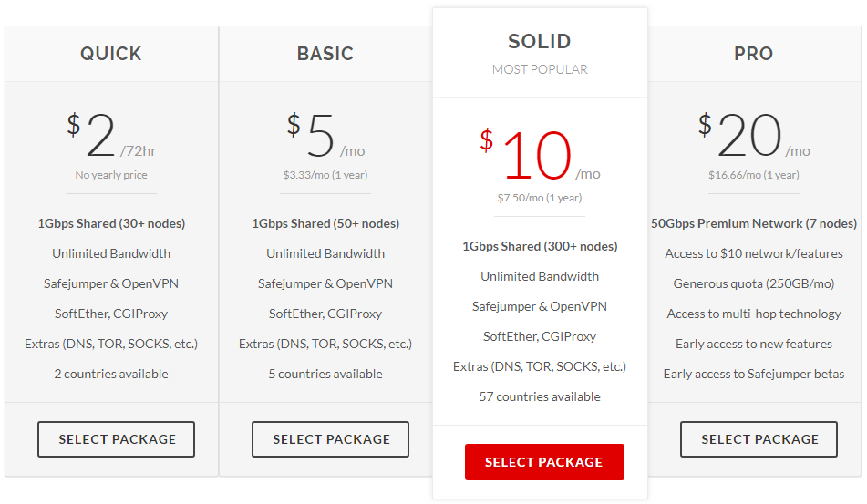Screen dimensions: 867x504
Task: Click '57 countries available' text
Action: [540, 396]
